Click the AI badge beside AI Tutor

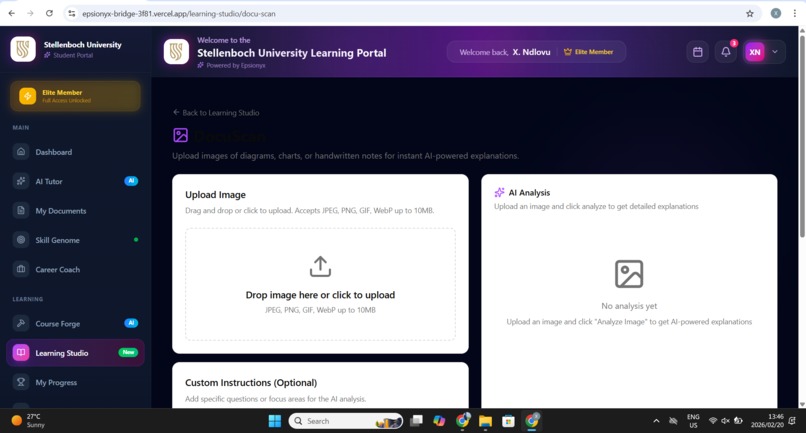coord(131,181)
